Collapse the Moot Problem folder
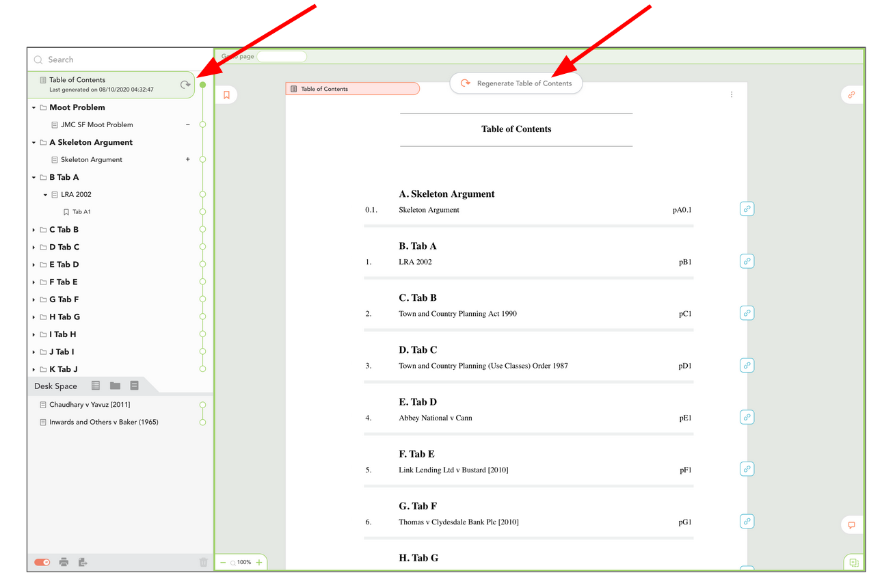 pos(34,107)
